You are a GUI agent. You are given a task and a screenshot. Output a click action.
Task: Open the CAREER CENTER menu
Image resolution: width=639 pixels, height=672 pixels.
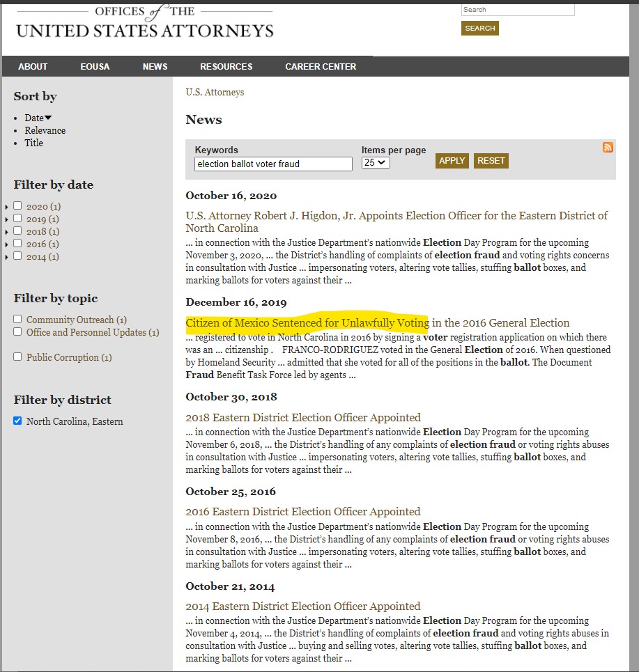pos(321,66)
